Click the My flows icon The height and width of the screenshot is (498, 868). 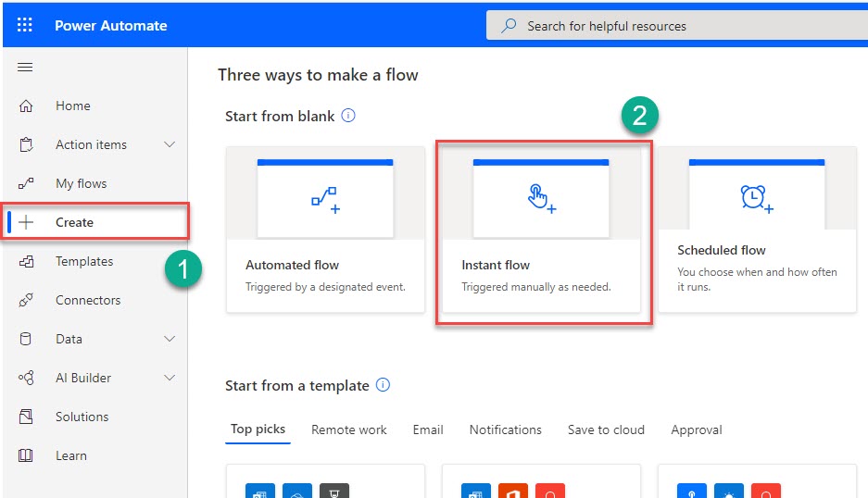coord(26,183)
